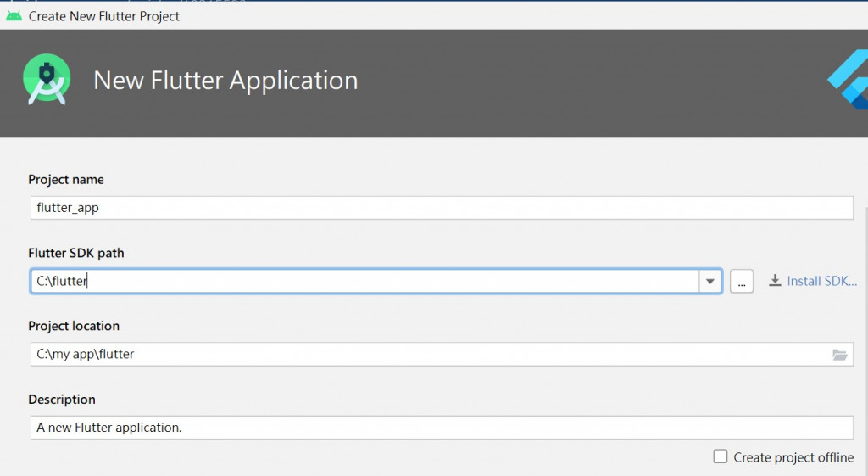The width and height of the screenshot is (868, 476).
Task: Click the Flutter logo in header banner
Action: 848,79
